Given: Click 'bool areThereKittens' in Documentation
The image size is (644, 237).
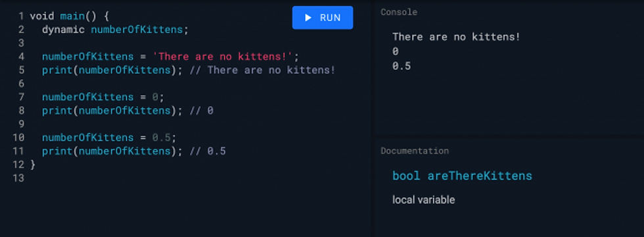Looking at the screenshot, I should pyautogui.click(x=462, y=176).
